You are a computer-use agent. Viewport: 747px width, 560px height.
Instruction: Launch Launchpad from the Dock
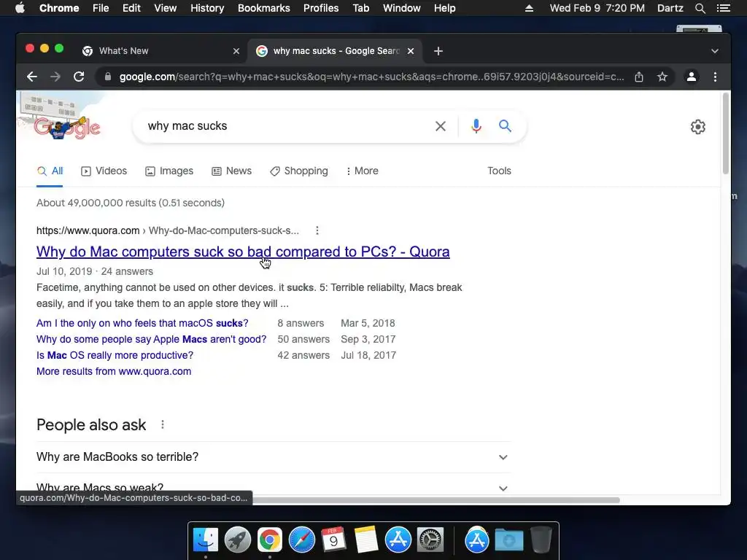[237, 540]
